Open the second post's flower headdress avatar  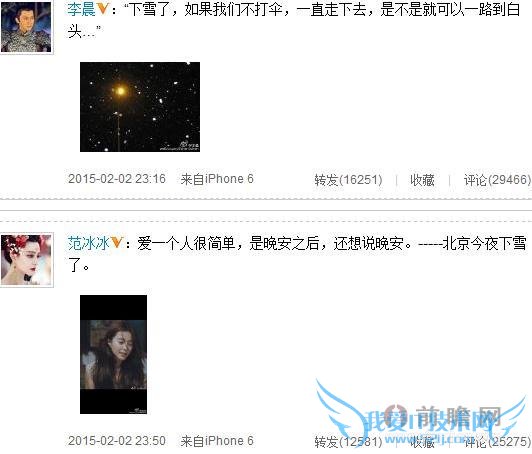click(x=26, y=260)
